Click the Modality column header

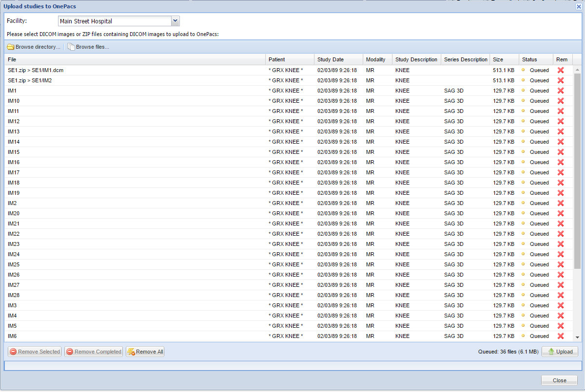click(376, 59)
